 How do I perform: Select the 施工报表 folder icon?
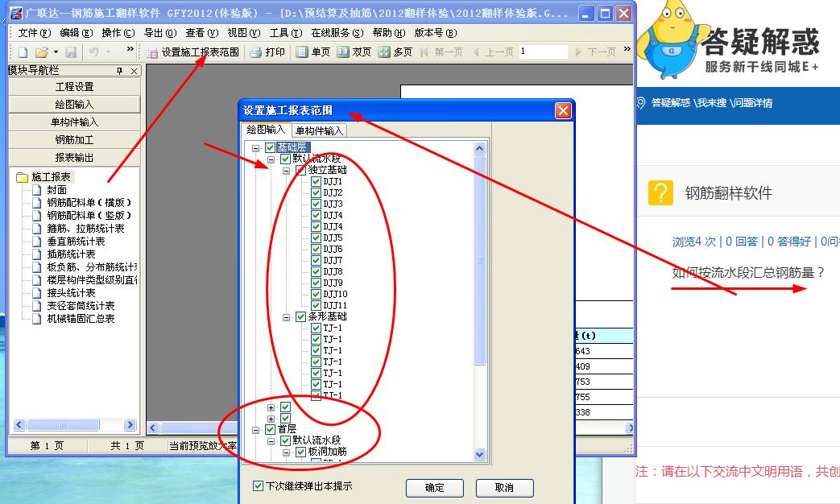22,177
